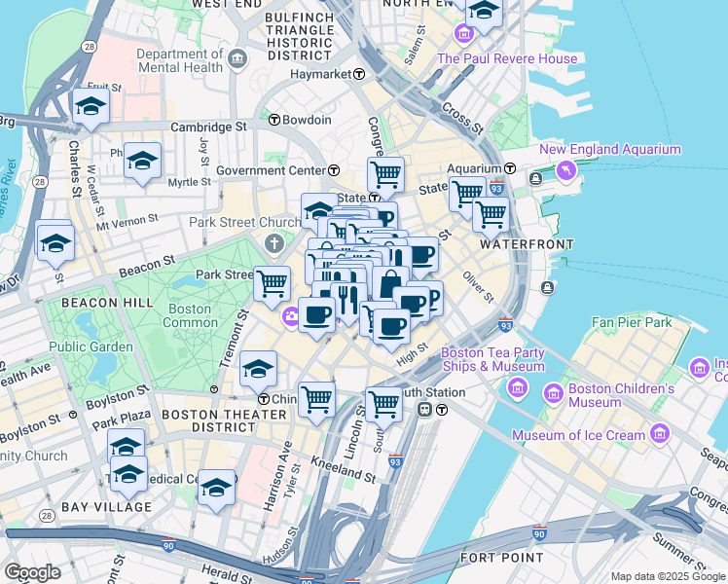Image resolution: width=728 pixels, height=584 pixels.
Task: Select the shopping cart marker above WATERFRONT label
Action: tap(491, 217)
